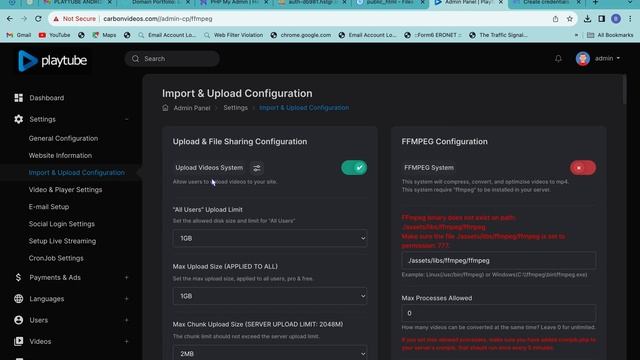Click the Payments & Ads dollar icon
640x360 pixels.
[x=18, y=278]
